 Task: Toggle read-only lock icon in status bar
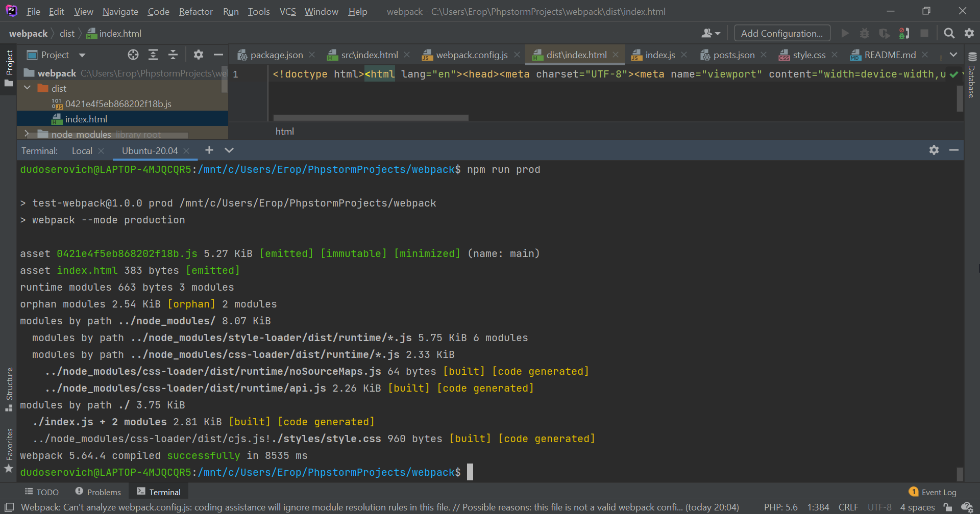[948, 507]
